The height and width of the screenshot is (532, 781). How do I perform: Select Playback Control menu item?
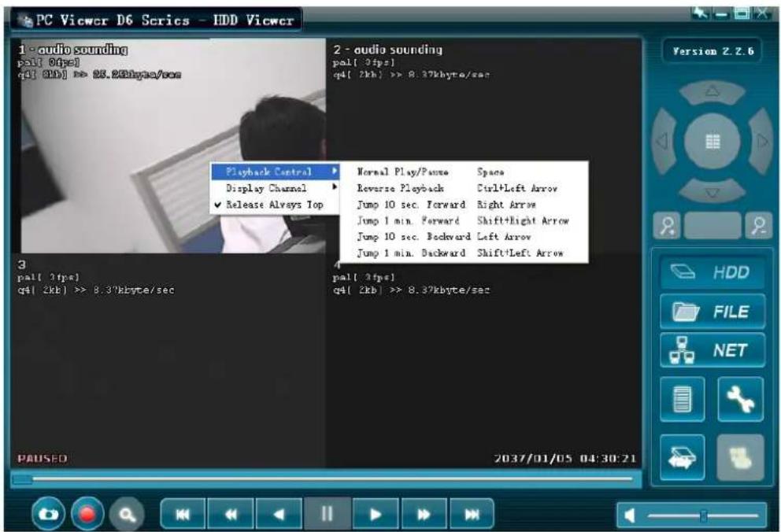point(276,172)
